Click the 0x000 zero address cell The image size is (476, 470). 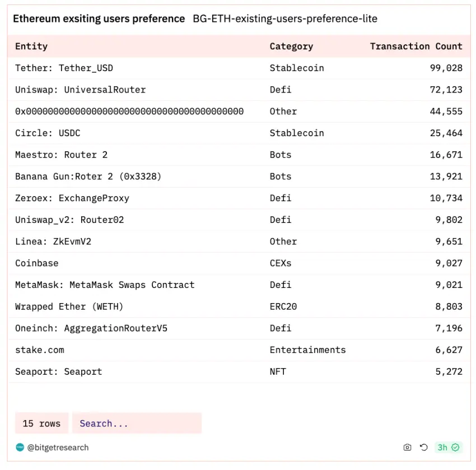tap(129, 111)
